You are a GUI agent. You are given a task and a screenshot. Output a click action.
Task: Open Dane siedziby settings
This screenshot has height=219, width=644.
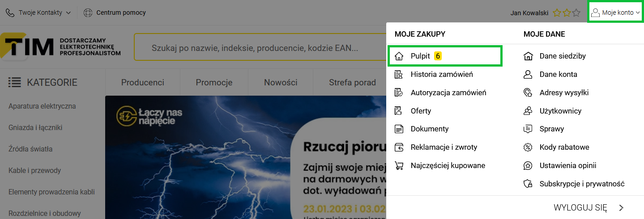(563, 56)
